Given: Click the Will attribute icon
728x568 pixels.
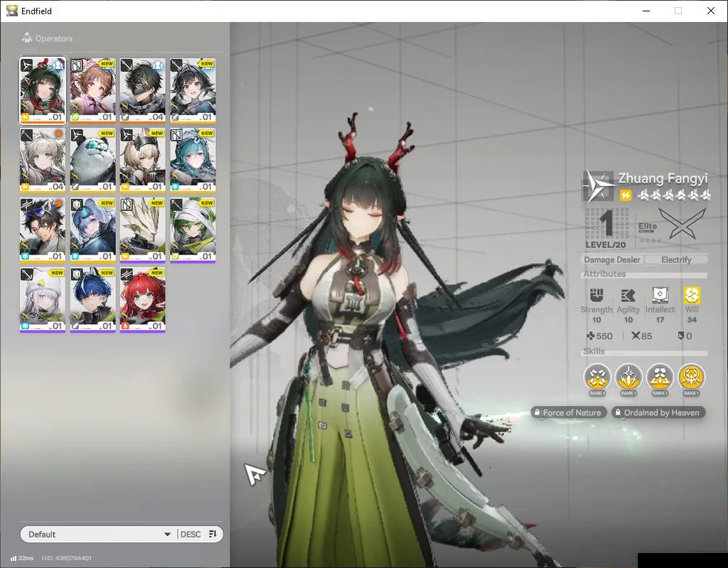Looking at the screenshot, I should coord(691,295).
